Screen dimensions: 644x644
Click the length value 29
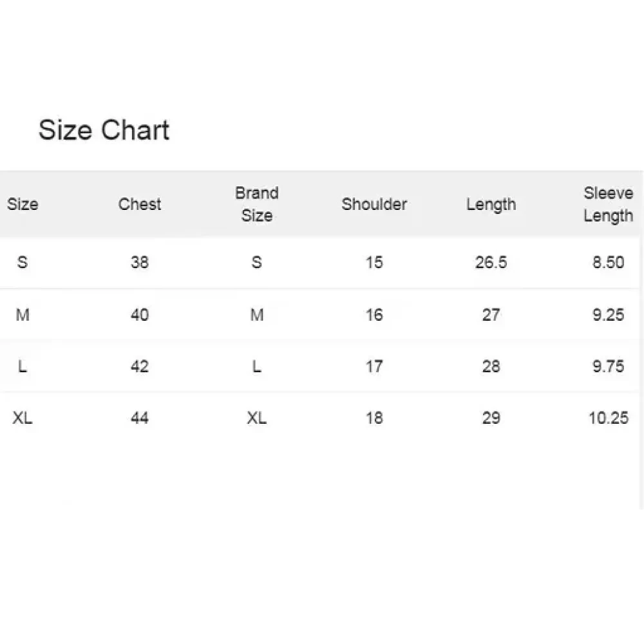[491, 418]
